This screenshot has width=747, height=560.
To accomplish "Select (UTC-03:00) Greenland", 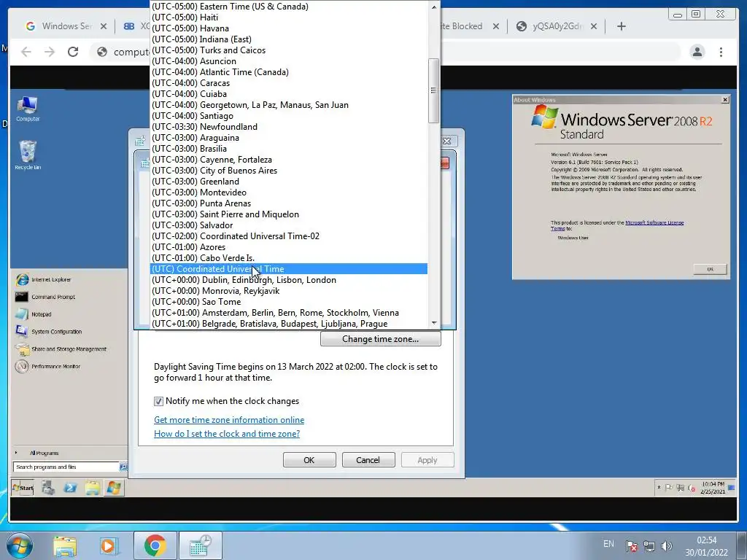I will [289, 182].
